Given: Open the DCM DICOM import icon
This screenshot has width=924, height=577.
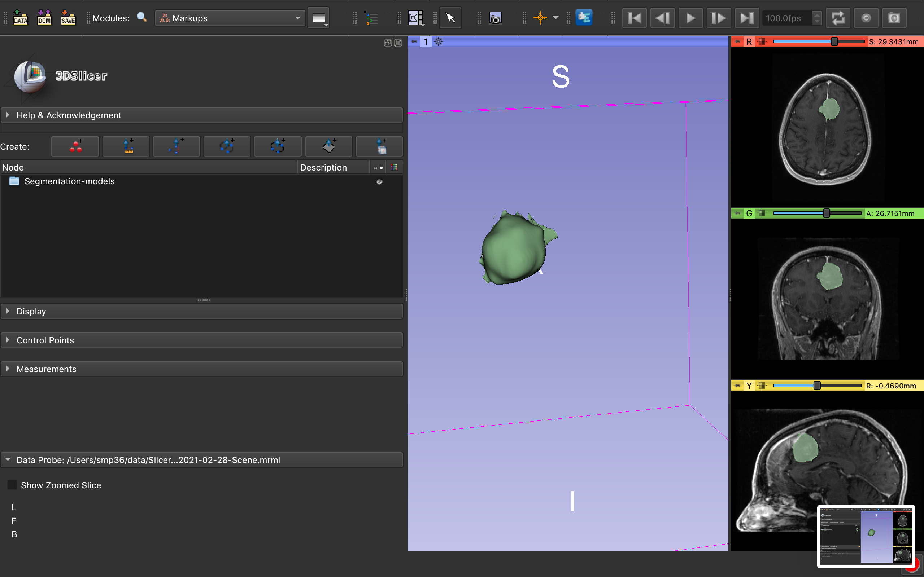Looking at the screenshot, I should pos(44,18).
